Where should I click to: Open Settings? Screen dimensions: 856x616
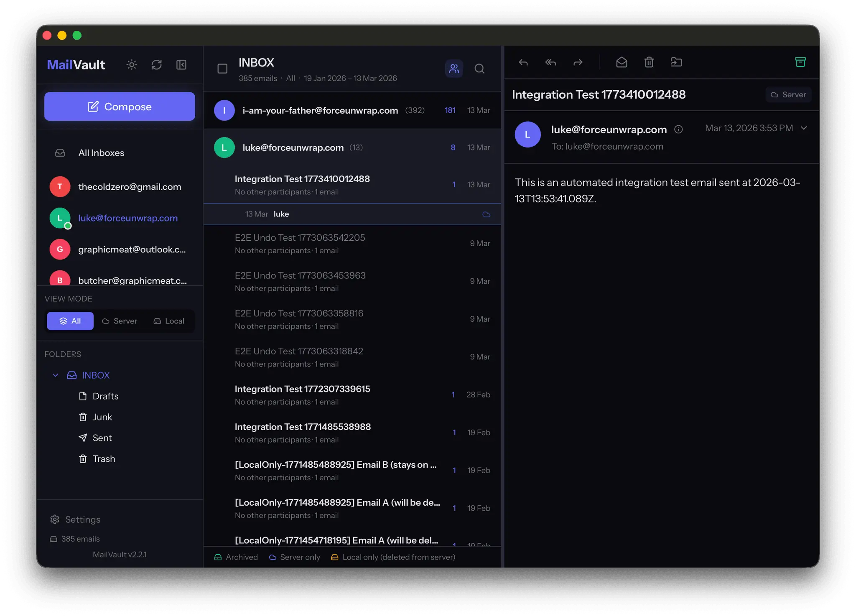pos(75,519)
